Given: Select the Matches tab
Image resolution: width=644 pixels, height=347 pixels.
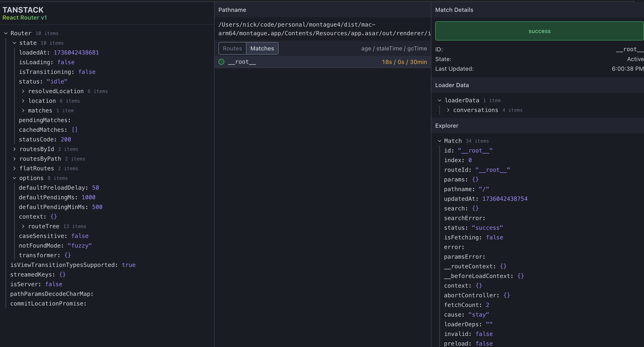Looking at the screenshot, I should click(262, 48).
